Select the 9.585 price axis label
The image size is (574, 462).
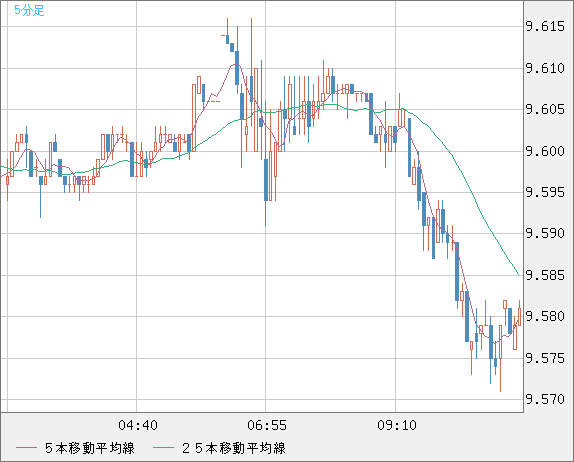(545, 275)
